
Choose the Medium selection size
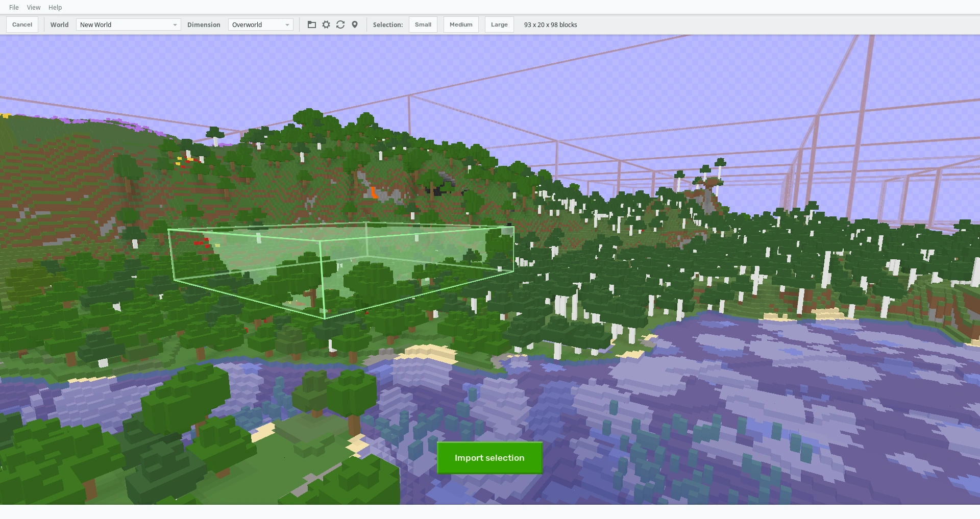pyautogui.click(x=461, y=24)
